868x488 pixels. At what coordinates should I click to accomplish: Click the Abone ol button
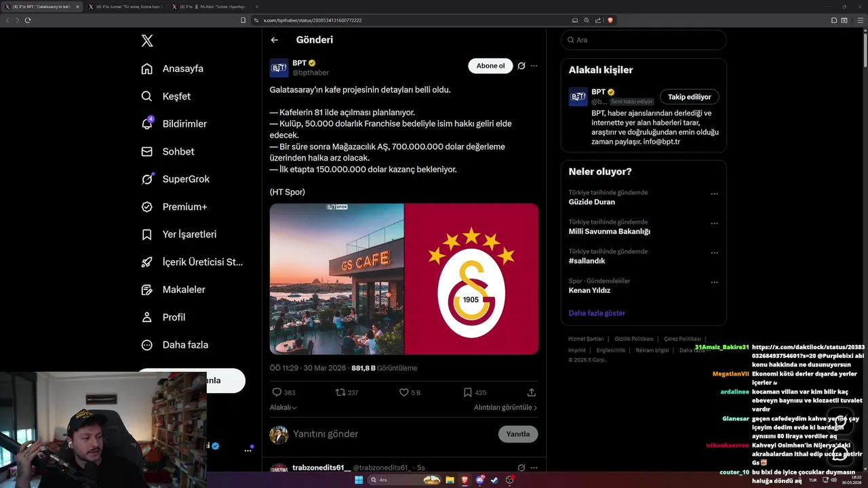click(490, 66)
